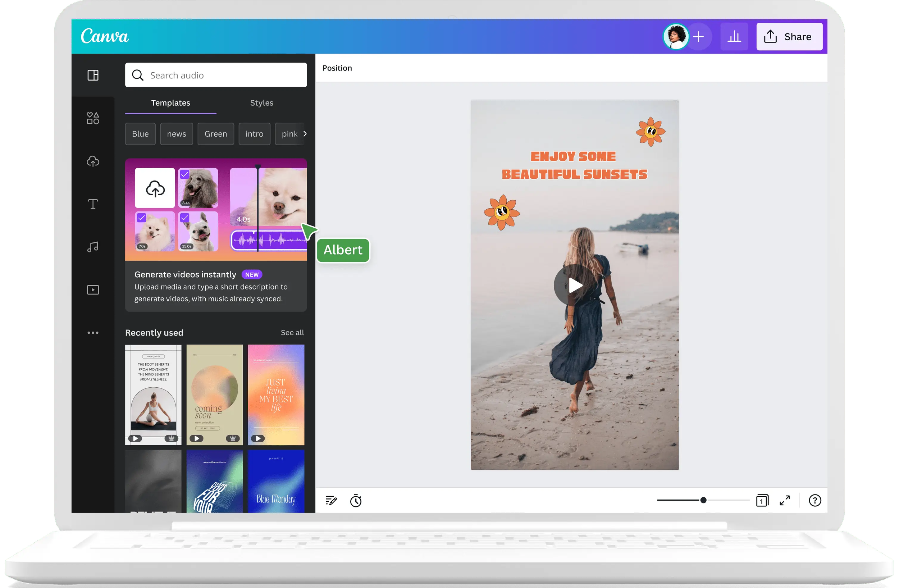The image size is (899, 588).
Task: Open the Videos panel icon
Action: point(93,290)
